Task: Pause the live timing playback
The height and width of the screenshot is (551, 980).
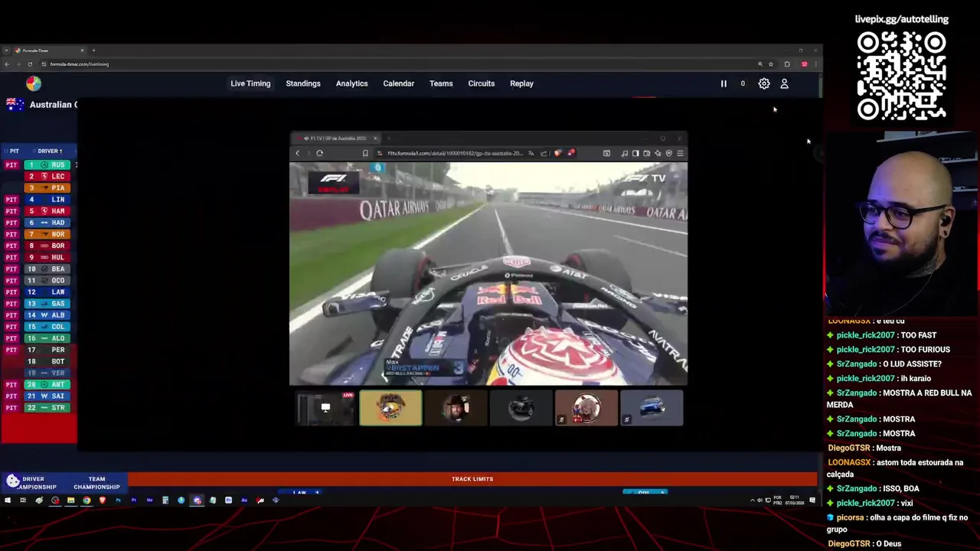Action: click(724, 83)
